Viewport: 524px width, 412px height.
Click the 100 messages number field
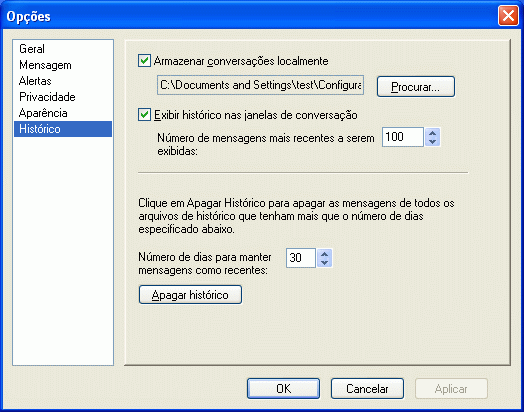(403, 137)
